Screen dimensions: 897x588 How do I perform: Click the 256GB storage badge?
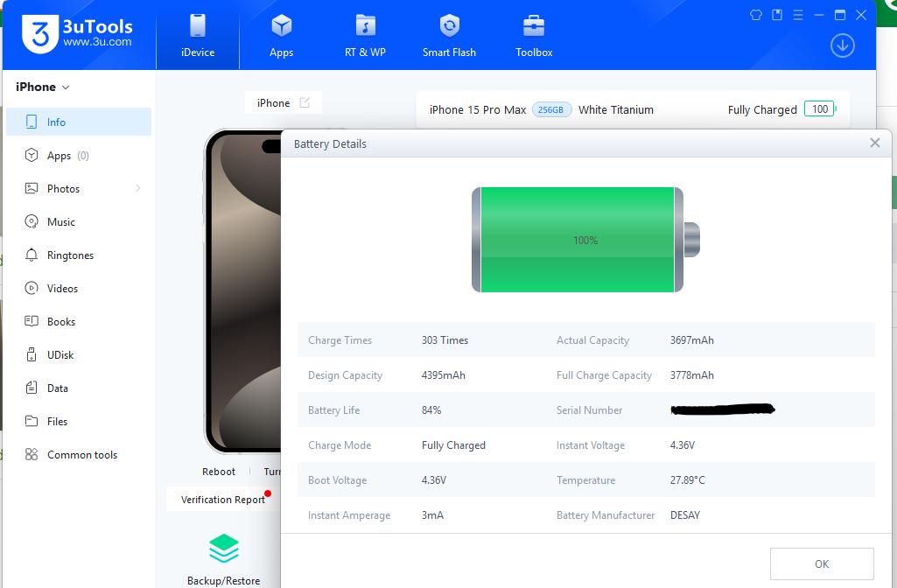coord(551,110)
